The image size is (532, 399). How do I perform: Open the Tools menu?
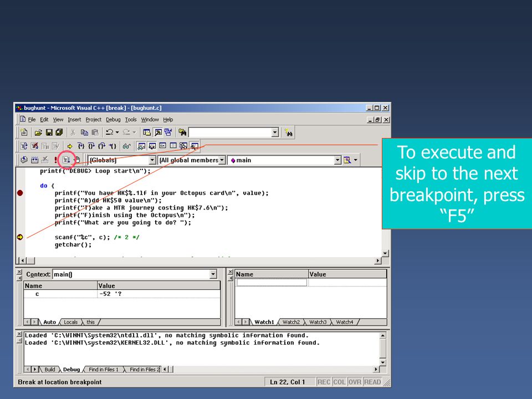pyautogui.click(x=131, y=120)
